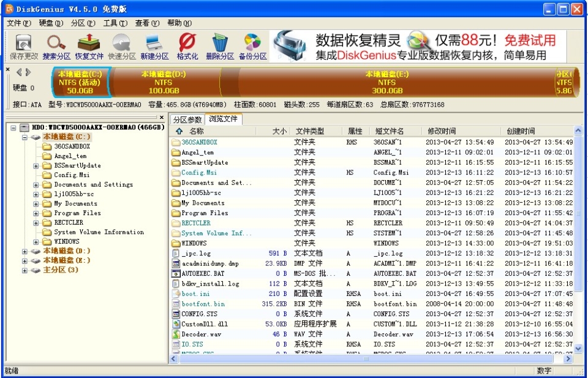Viewport: 588px width, 378px height.
Task: Expand the 本地磁盘(E:) tree node
Action: click(x=24, y=260)
